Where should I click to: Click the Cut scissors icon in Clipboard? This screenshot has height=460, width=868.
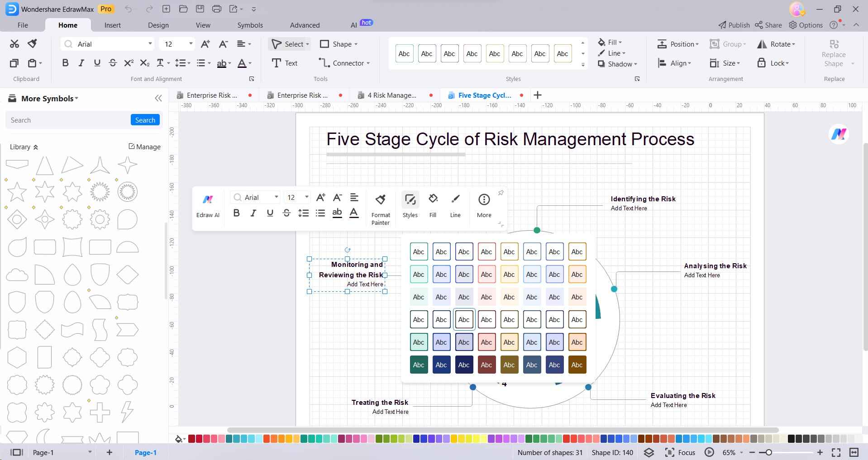(x=14, y=44)
